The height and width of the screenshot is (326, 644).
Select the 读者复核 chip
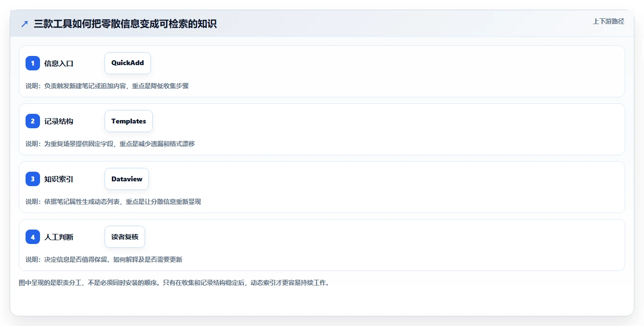coord(125,237)
